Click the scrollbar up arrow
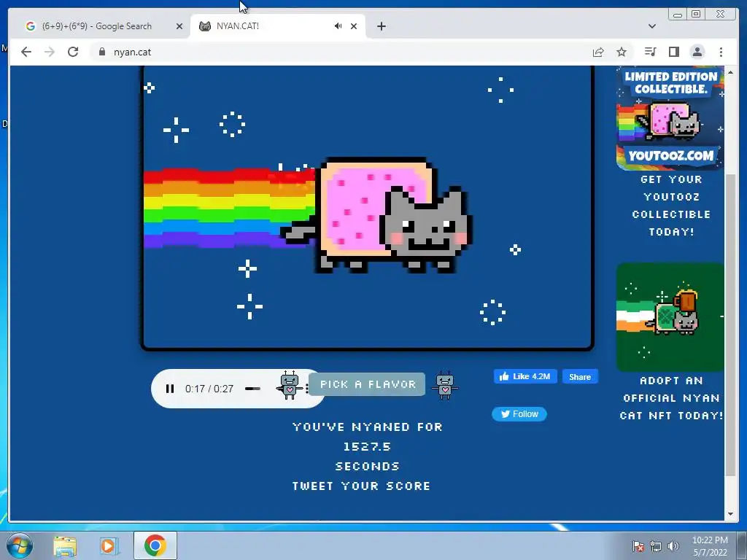Image resolution: width=747 pixels, height=560 pixels. pos(730,72)
